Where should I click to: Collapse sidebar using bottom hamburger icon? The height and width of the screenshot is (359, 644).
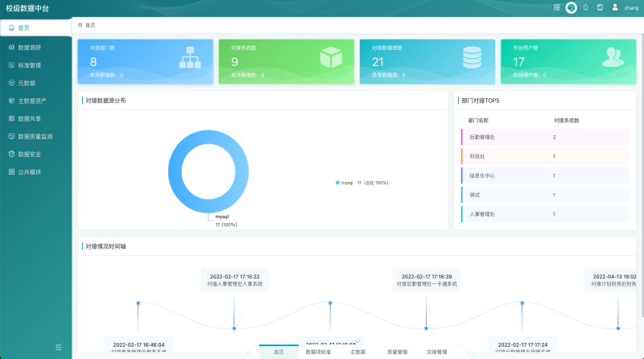pos(58,347)
